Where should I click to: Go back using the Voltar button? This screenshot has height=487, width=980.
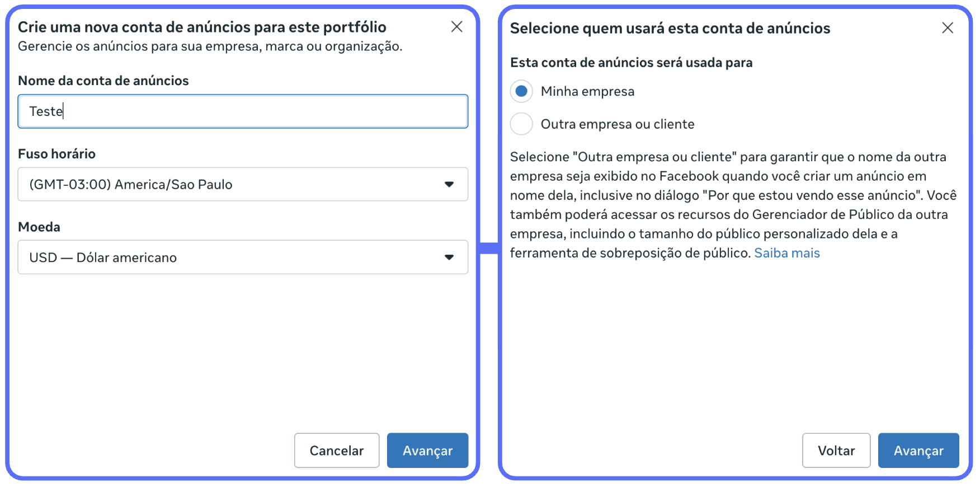click(x=836, y=450)
